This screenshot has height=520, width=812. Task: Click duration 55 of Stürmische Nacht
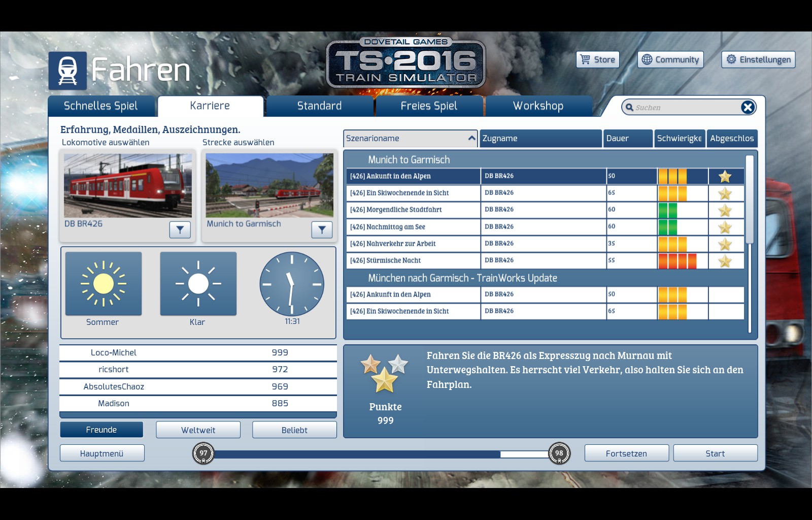pos(612,261)
